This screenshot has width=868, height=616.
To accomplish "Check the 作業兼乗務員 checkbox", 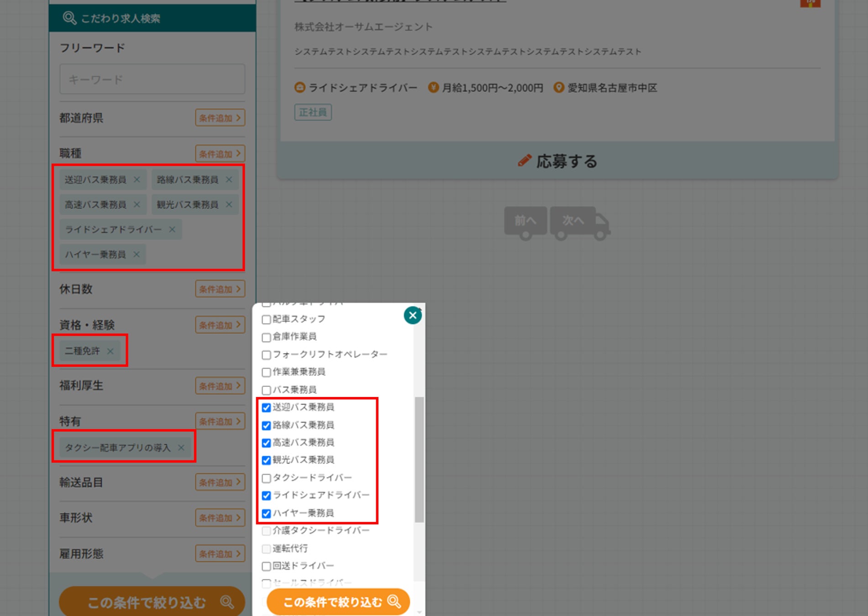I will coord(266,372).
